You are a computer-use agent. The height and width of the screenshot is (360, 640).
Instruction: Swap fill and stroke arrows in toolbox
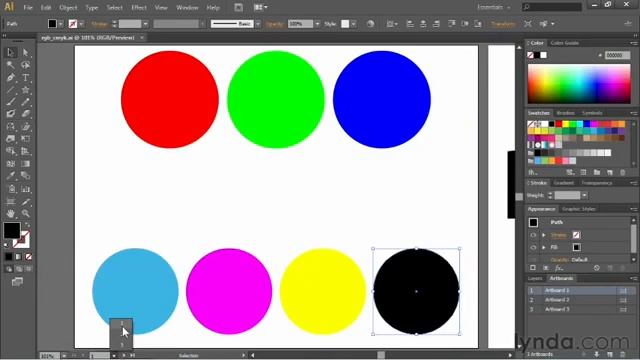[27, 224]
